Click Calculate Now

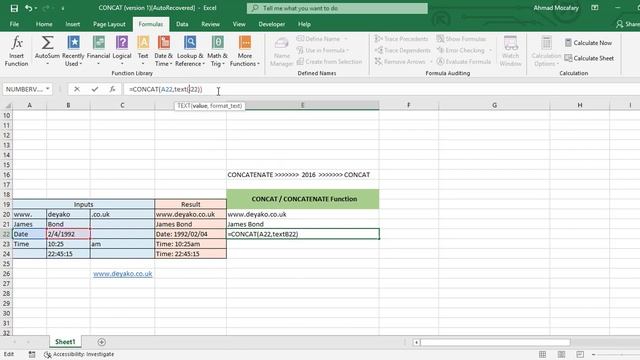click(588, 43)
